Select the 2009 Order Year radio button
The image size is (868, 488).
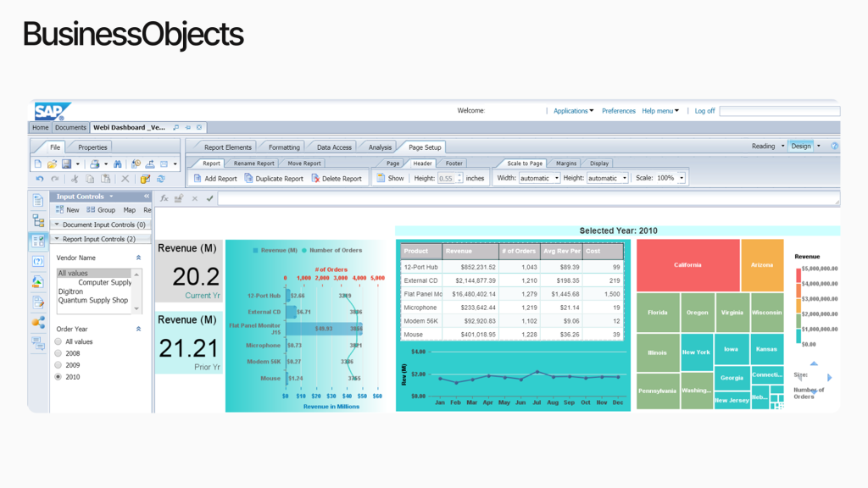click(x=58, y=365)
